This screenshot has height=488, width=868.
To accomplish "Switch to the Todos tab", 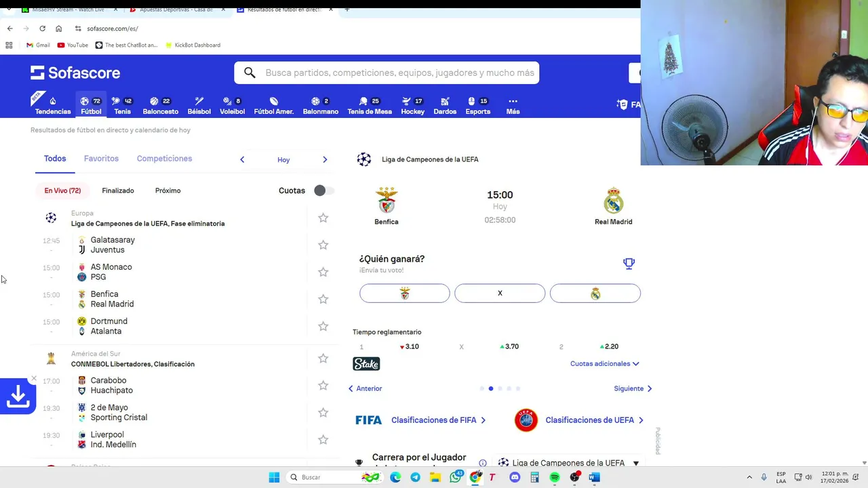I will pyautogui.click(x=55, y=159).
